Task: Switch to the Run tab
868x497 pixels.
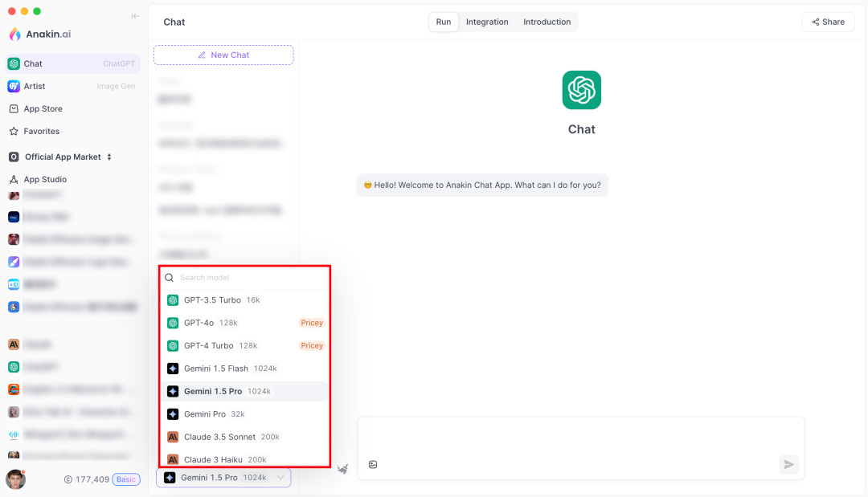Action: coord(444,22)
